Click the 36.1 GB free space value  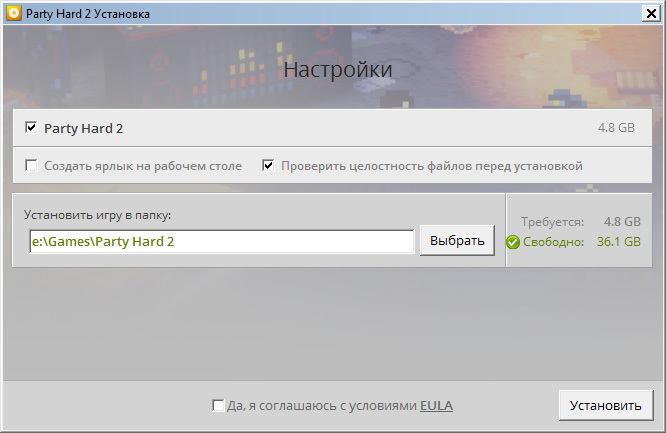tap(618, 242)
